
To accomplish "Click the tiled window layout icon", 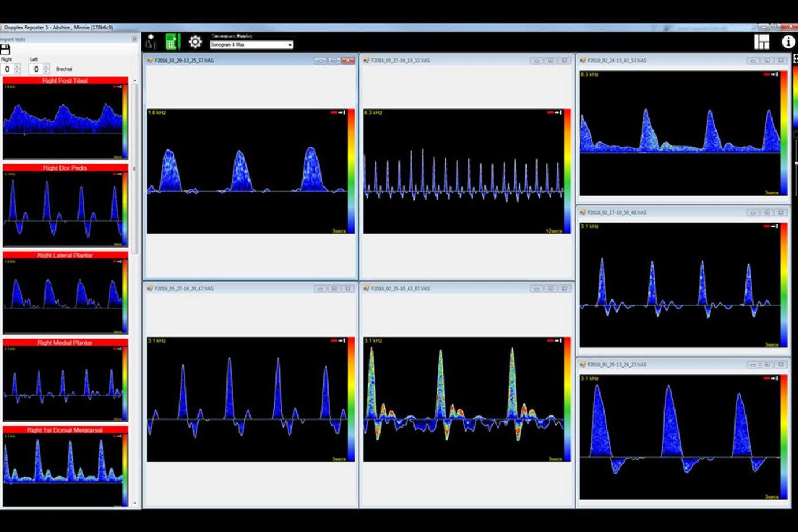I will coord(762,42).
